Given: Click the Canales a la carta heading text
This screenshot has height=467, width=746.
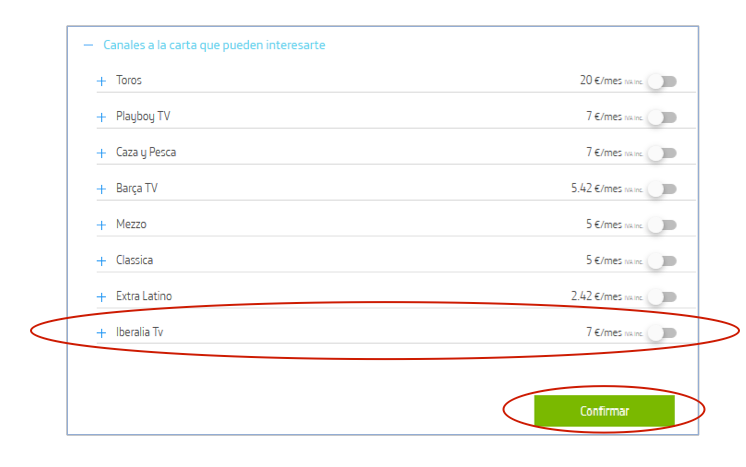Looking at the screenshot, I should 214,45.
